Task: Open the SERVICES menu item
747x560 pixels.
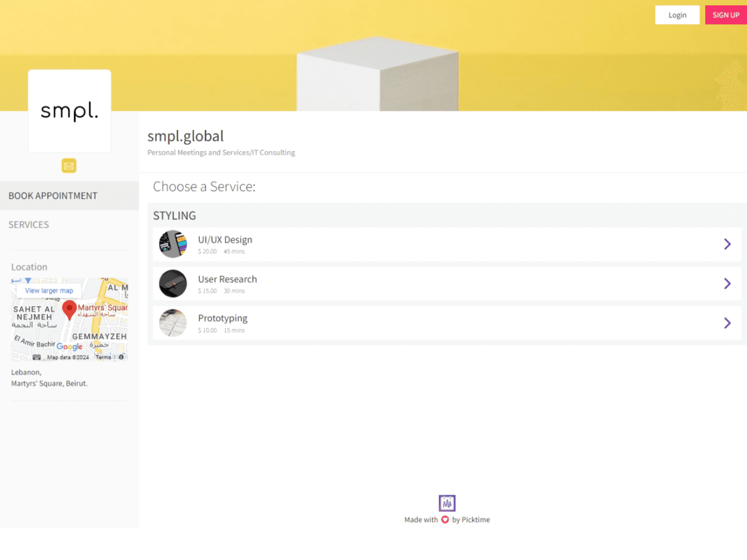Action: click(70, 225)
